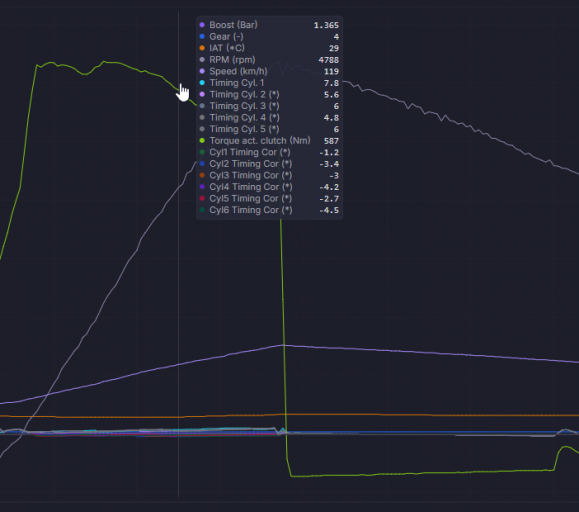This screenshot has width=579, height=512.
Task: Select the Cyl4 Timing Cor (*) label
Action: [251, 187]
